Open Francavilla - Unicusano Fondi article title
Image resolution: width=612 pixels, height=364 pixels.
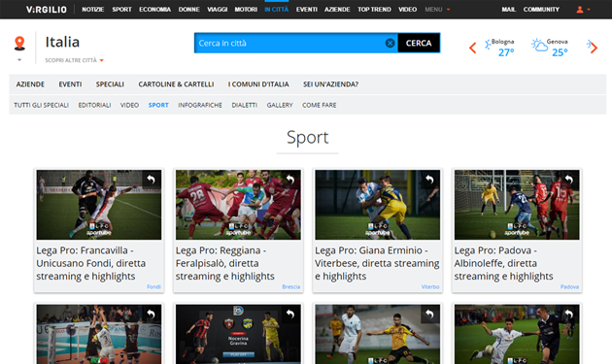[91, 263]
